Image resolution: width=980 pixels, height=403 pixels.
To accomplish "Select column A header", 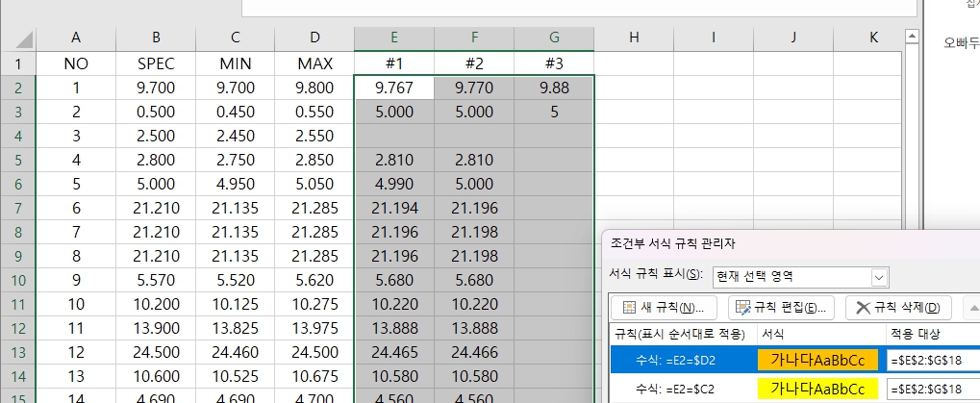I will click(x=76, y=38).
